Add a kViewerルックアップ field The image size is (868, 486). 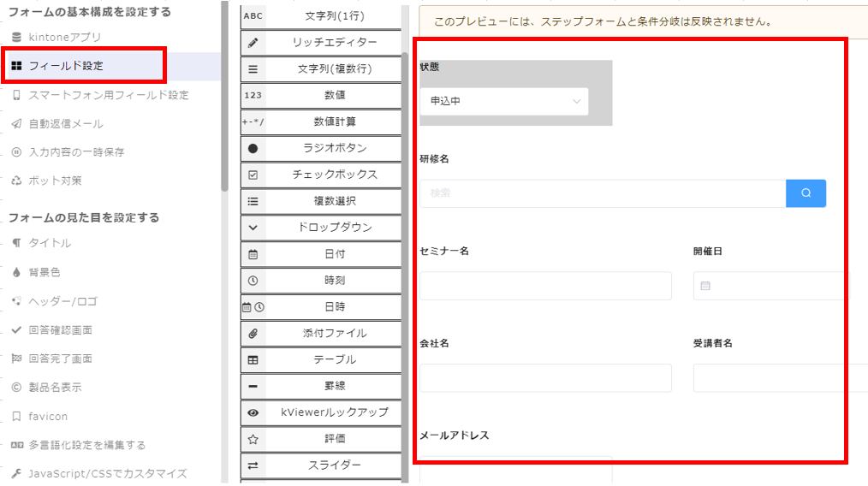(x=321, y=412)
